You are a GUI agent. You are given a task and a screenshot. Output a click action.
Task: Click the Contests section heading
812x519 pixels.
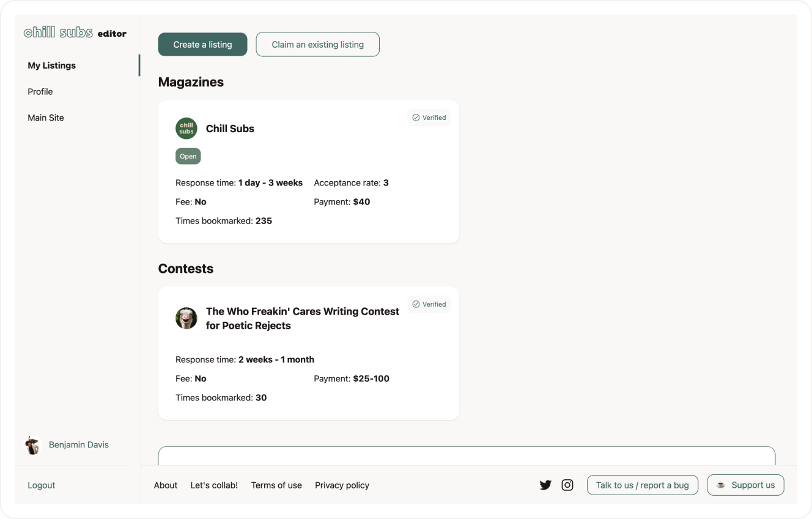coord(186,269)
